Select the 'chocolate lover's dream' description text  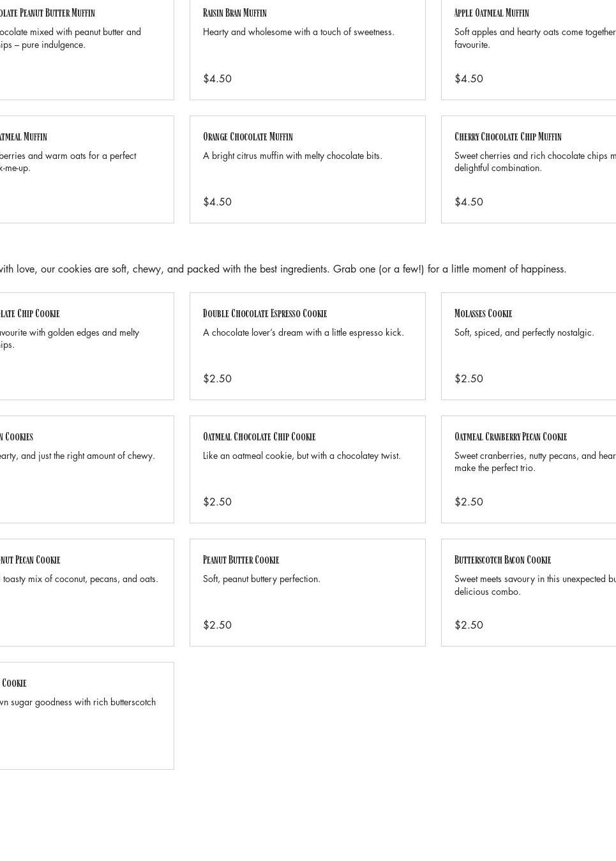[x=303, y=333]
